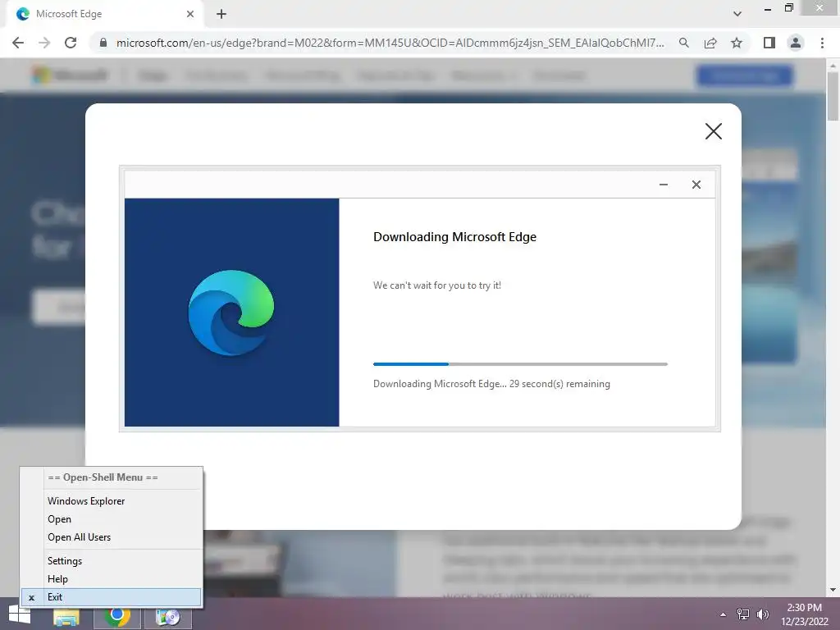
Task: Show hidden tray icons arrow
Action: coord(723,614)
